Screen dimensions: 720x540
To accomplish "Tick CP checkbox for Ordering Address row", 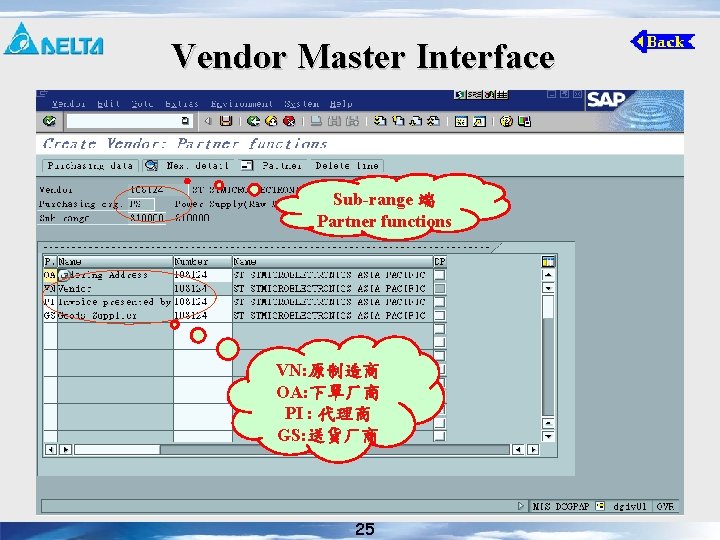I will coord(439,275).
